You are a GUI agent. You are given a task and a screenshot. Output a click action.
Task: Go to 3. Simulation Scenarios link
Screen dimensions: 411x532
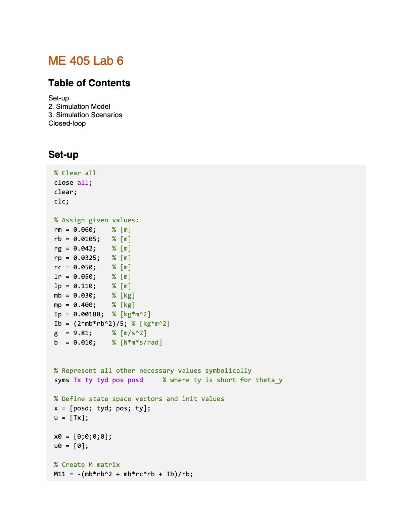85,115
